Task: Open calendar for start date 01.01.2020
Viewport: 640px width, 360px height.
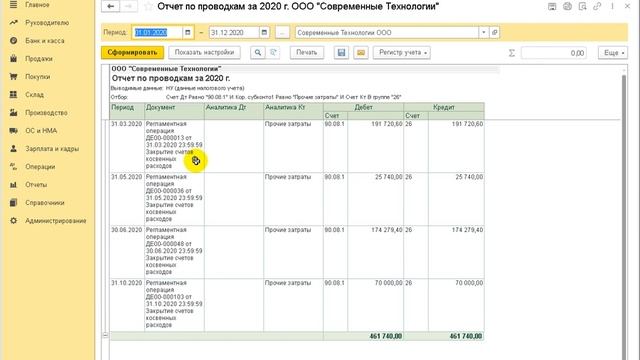Action: click(x=188, y=33)
